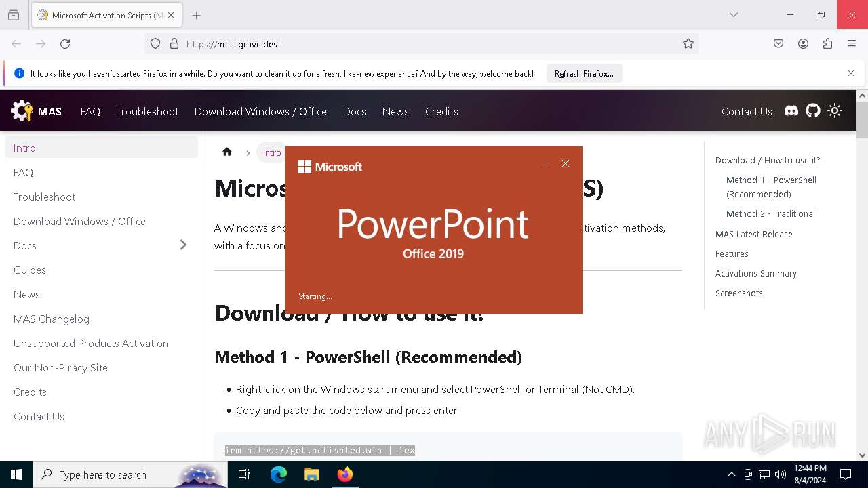Click the tracking protection shield icon
Image resolution: width=868 pixels, height=488 pixels.
(x=155, y=44)
